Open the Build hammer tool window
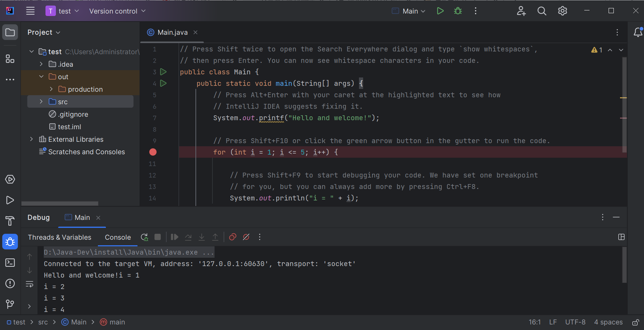The image size is (644, 330). [10, 221]
